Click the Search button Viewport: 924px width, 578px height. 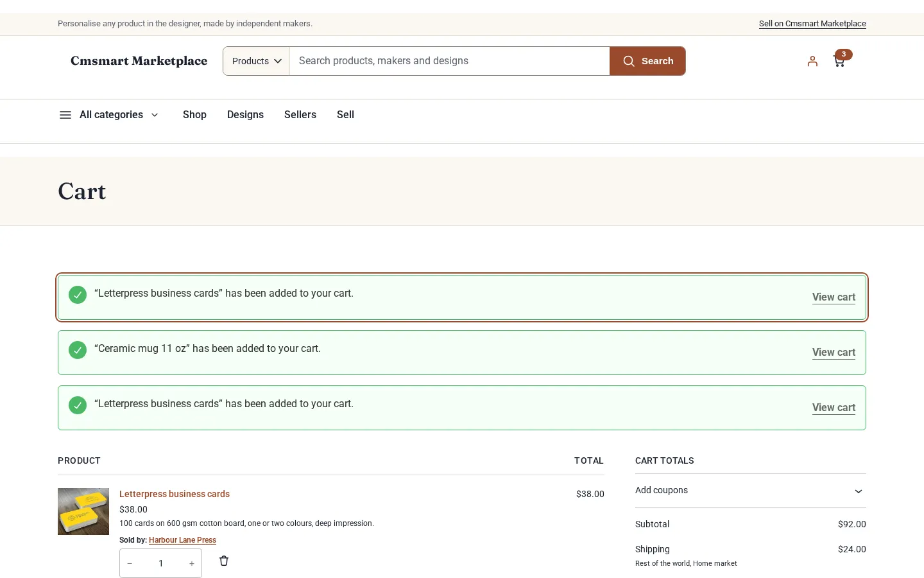[x=647, y=61]
